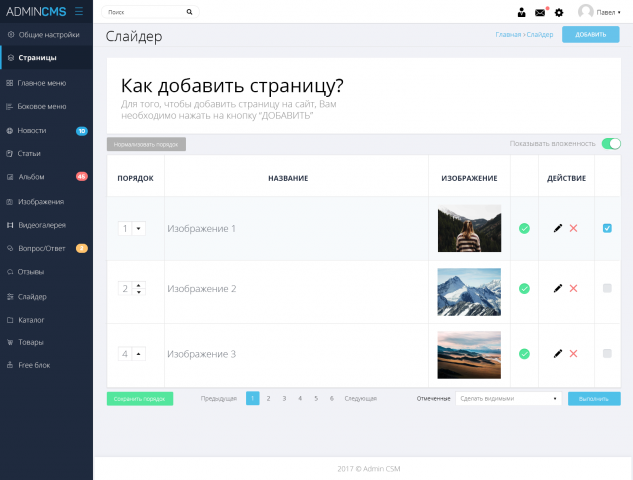Viewport: 633px width, 480px height.
Task: Click the down arrow of order field 2
Action: [138, 292]
